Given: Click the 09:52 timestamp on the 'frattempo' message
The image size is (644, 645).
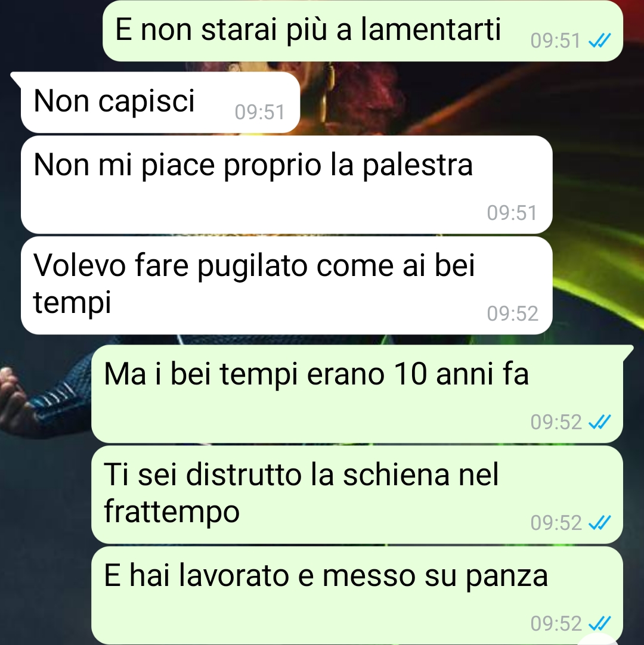Looking at the screenshot, I should tap(556, 523).
